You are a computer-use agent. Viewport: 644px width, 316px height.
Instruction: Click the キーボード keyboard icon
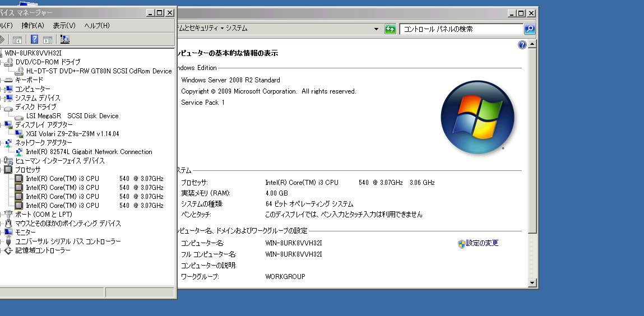pos(8,80)
